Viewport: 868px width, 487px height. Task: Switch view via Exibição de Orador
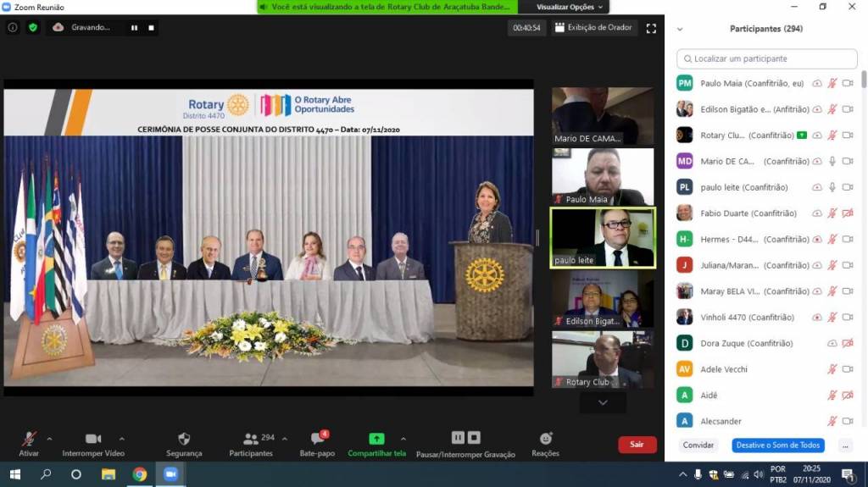click(x=593, y=27)
